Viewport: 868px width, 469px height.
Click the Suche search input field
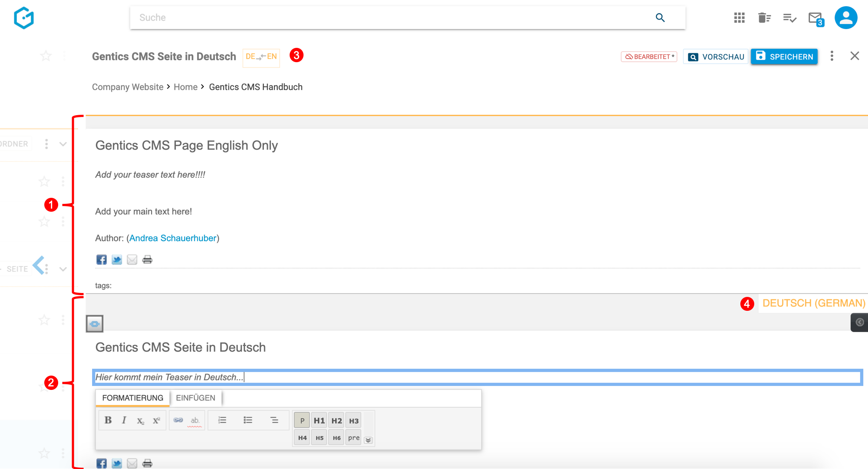coord(391,18)
